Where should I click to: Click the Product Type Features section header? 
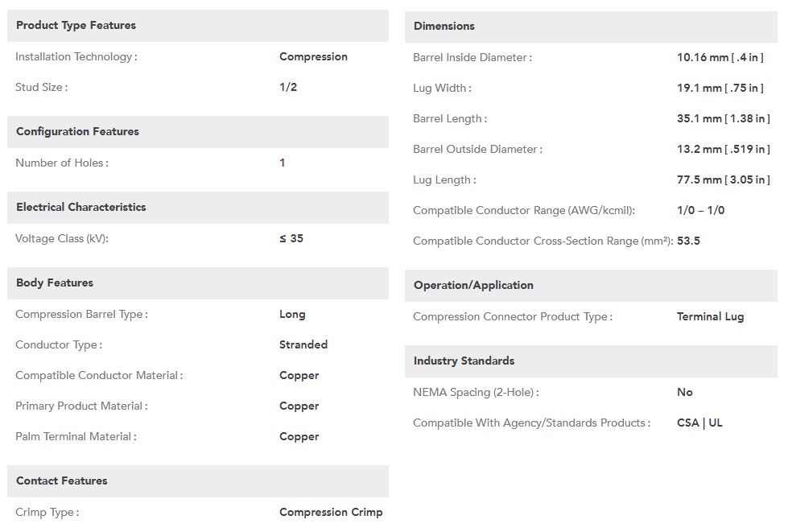pyautogui.click(x=197, y=26)
